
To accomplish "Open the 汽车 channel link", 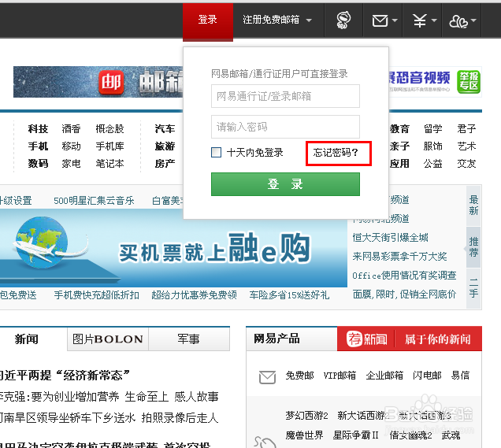I will coord(165,129).
